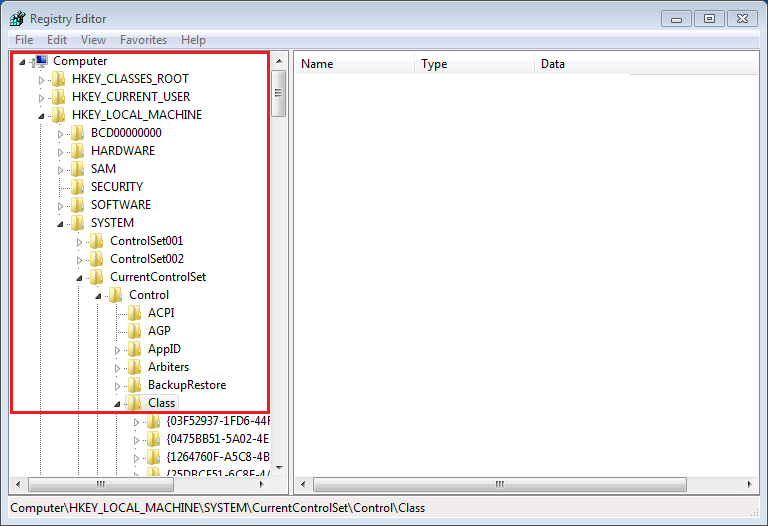Click the AppID folder icon
Screen dimensions: 768x526
[x=135, y=349]
